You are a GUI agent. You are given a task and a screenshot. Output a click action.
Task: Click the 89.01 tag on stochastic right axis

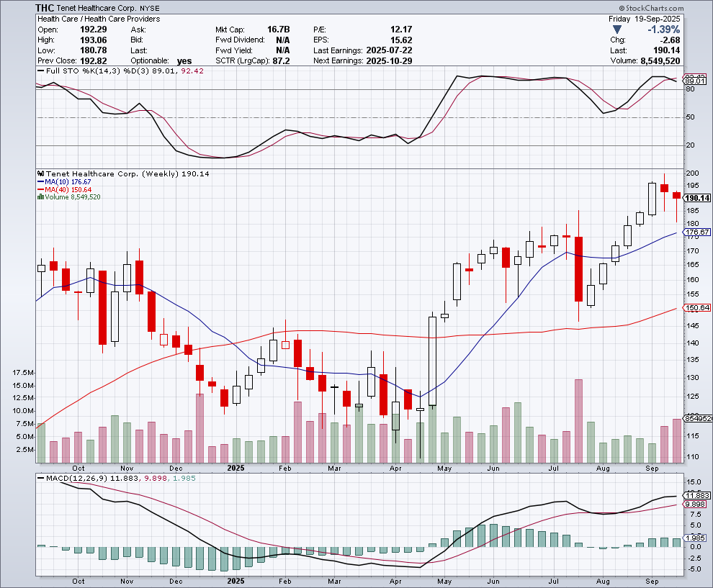[x=695, y=81]
